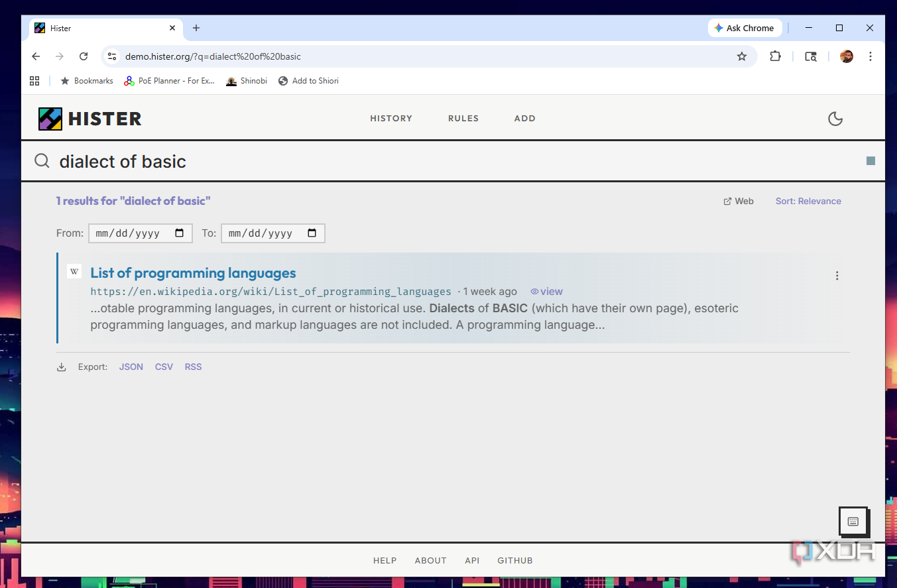897x588 pixels.
Task: Open the API footer link
Action: click(472, 561)
